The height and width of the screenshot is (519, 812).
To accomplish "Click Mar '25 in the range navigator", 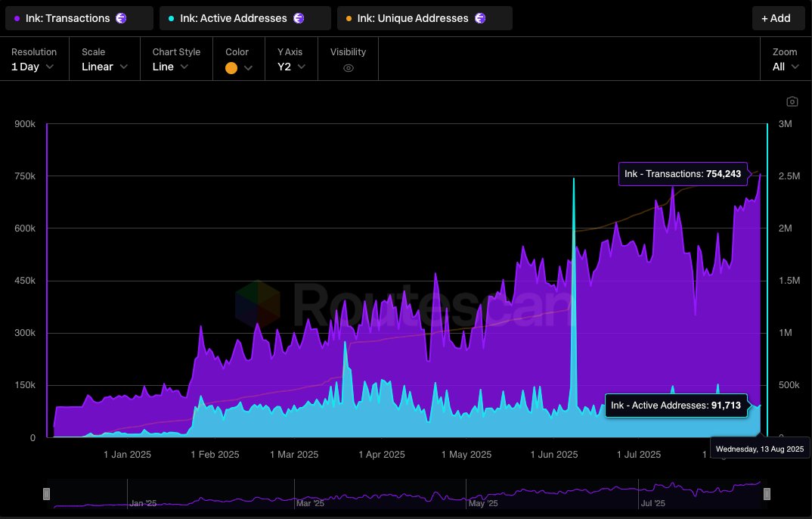I will pyautogui.click(x=310, y=503).
